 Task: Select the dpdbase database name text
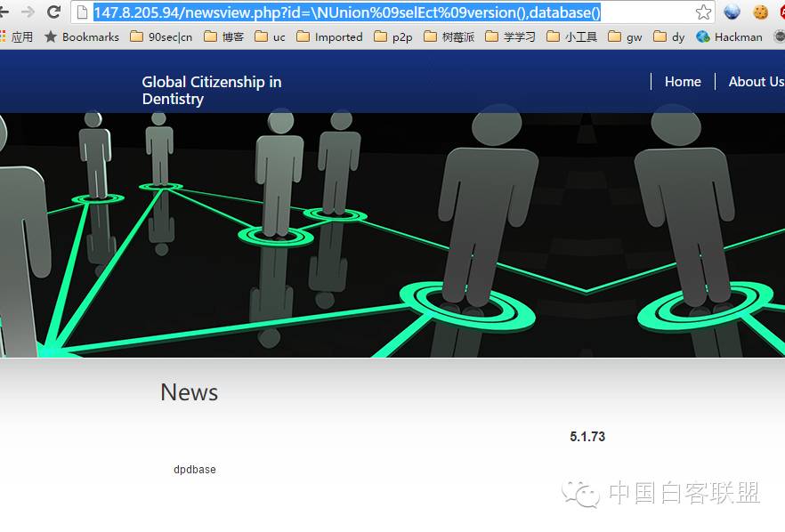coord(195,470)
